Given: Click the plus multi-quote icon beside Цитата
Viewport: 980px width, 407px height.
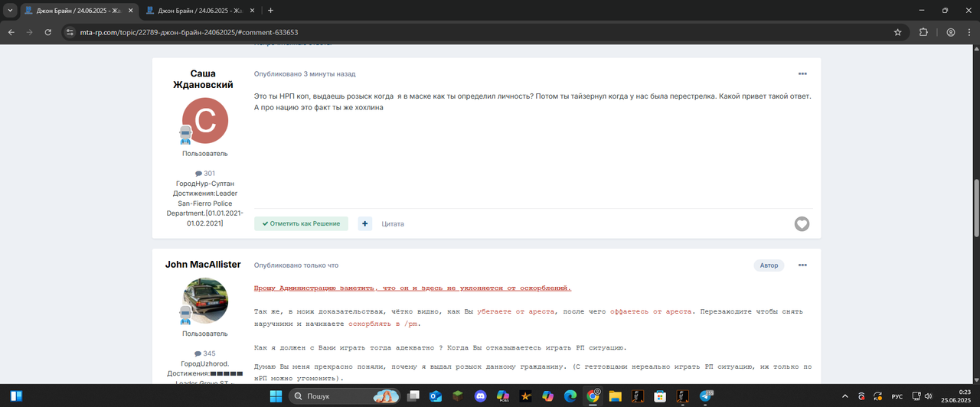Looking at the screenshot, I should [x=365, y=223].
